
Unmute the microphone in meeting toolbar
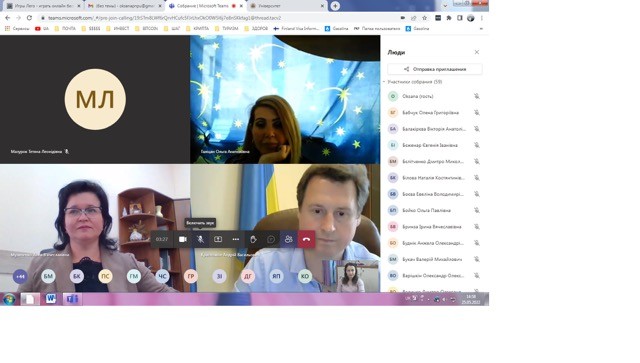pos(200,239)
